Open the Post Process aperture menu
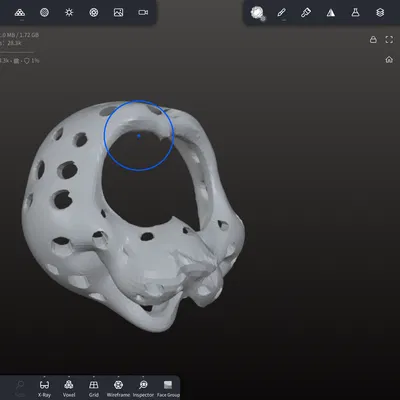The width and height of the screenshot is (400, 400). [94, 13]
